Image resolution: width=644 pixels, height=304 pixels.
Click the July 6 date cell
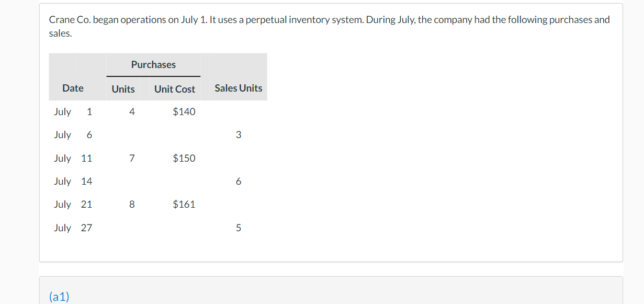tap(73, 135)
